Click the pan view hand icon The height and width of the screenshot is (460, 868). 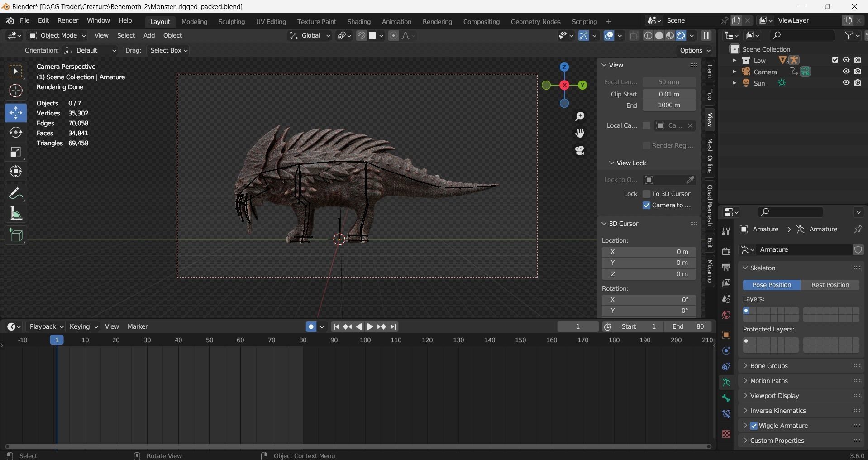tap(580, 133)
